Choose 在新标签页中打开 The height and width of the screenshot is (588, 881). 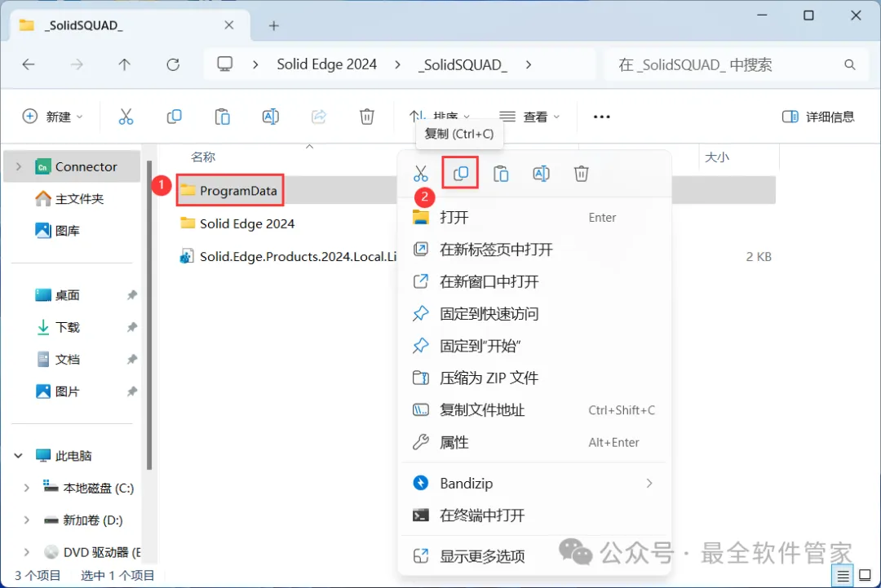533,250
